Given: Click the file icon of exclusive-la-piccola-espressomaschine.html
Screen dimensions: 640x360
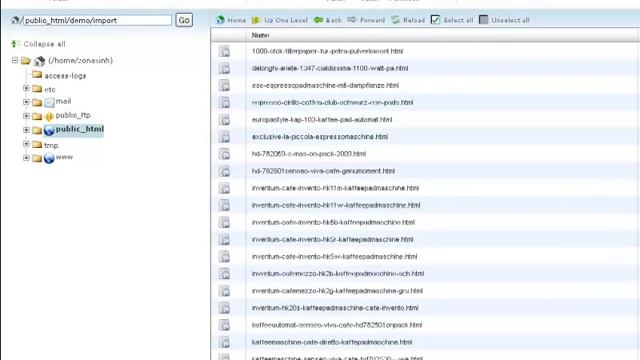Looking at the screenshot, I should (224, 137).
